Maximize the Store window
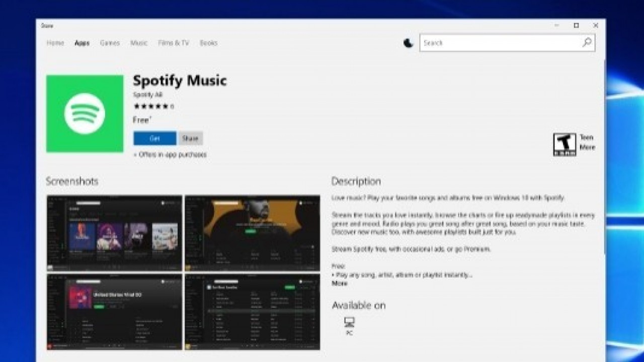This screenshot has width=644, height=362. pos(576,26)
